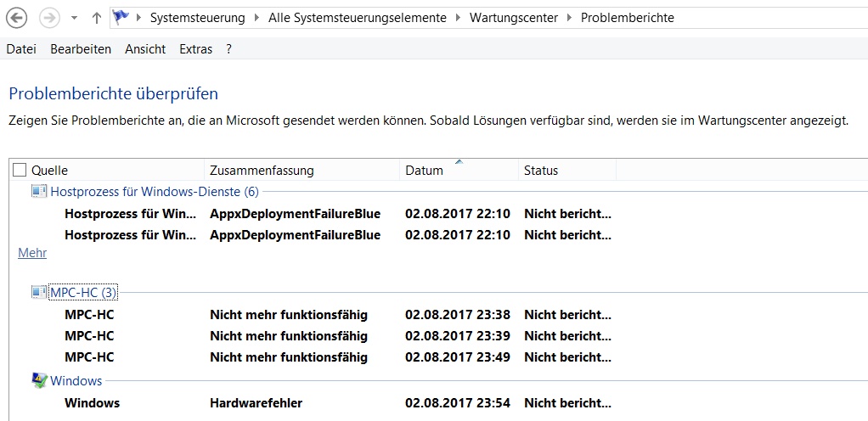Sort list by Status column header

(541, 170)
